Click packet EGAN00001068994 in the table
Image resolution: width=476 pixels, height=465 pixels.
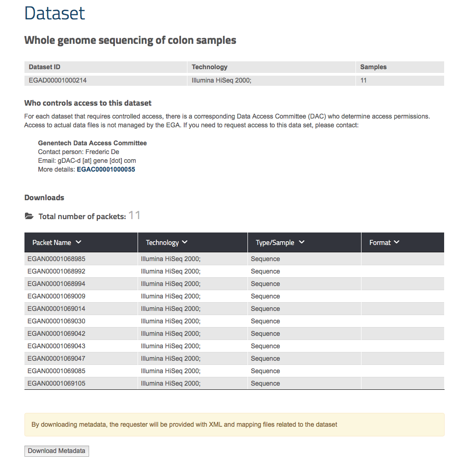(56, 284)
